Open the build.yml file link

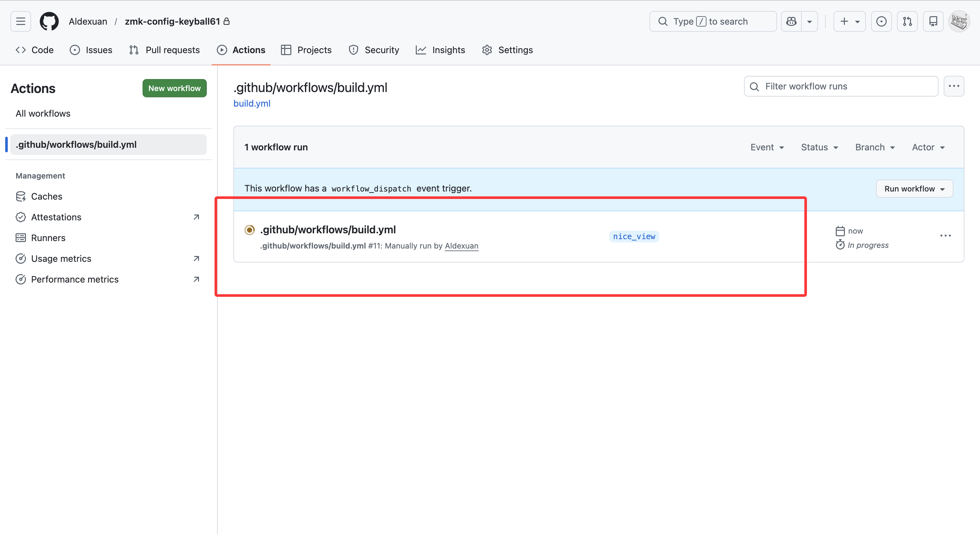pyautogui.click(x=252, y=103)
